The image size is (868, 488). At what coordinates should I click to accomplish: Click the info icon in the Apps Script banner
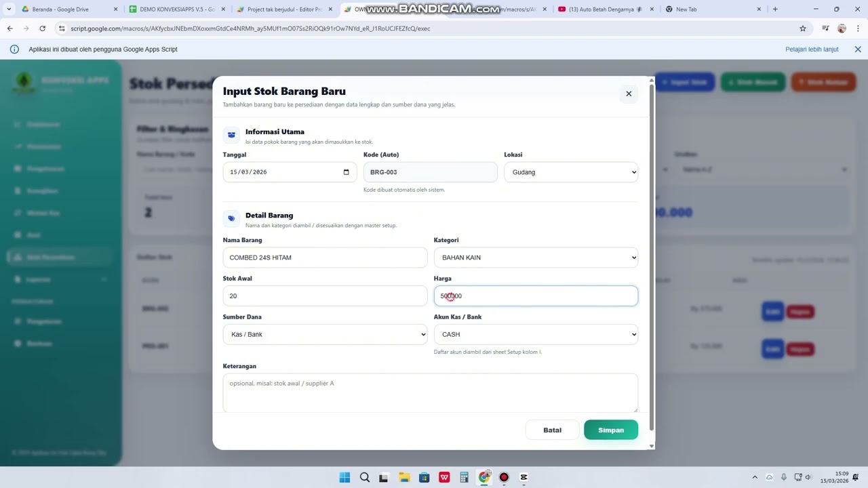[14, 49]
